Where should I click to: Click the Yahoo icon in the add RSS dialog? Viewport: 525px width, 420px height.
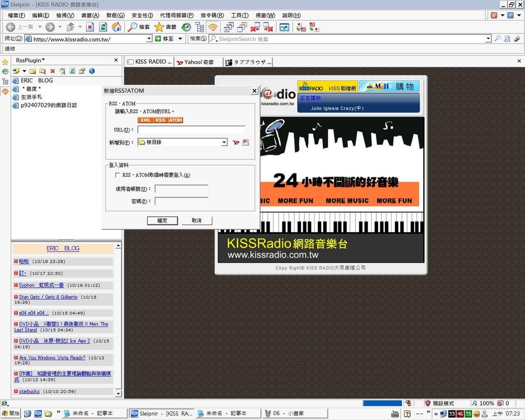point(236,143)
